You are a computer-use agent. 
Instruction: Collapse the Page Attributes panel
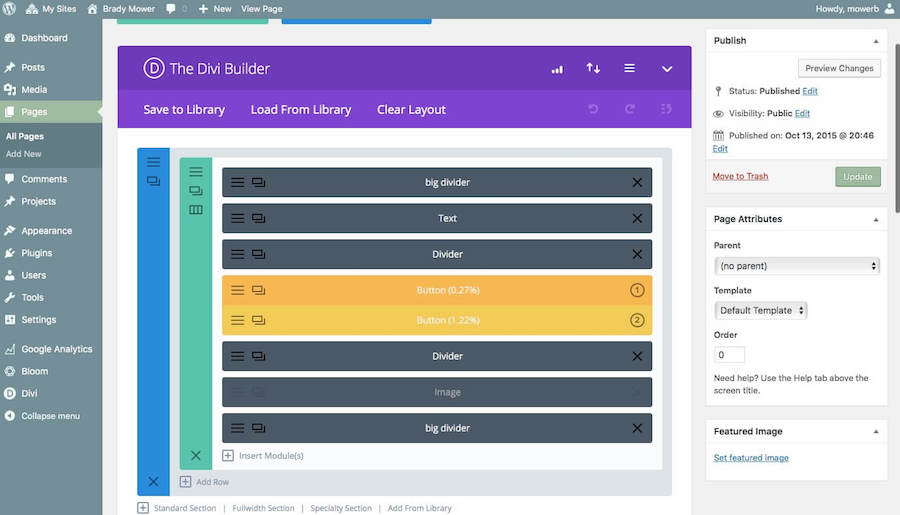coord(876,219)
